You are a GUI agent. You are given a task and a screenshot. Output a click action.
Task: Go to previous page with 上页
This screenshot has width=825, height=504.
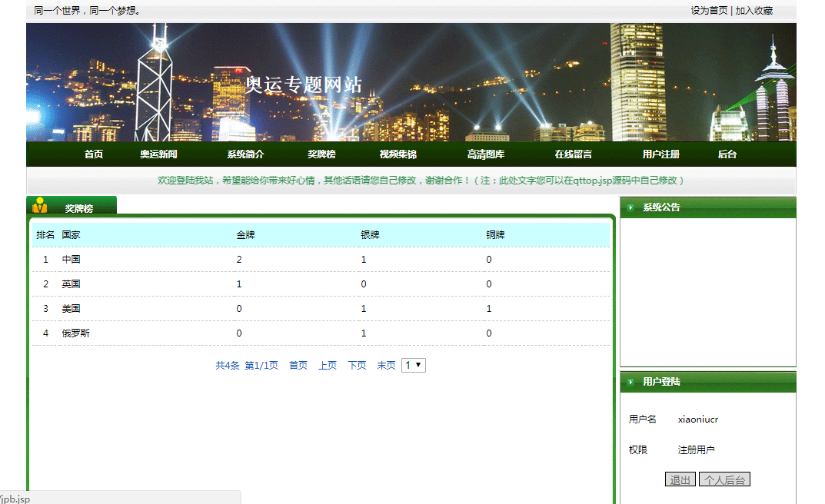point(328,365)
